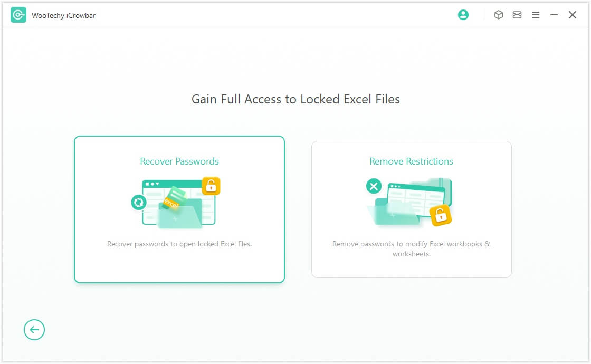The image size is (591, 364).
Task: Click the 'Gain Full Access to Locked Excel Files' heading
Action: tap(295, 99)
